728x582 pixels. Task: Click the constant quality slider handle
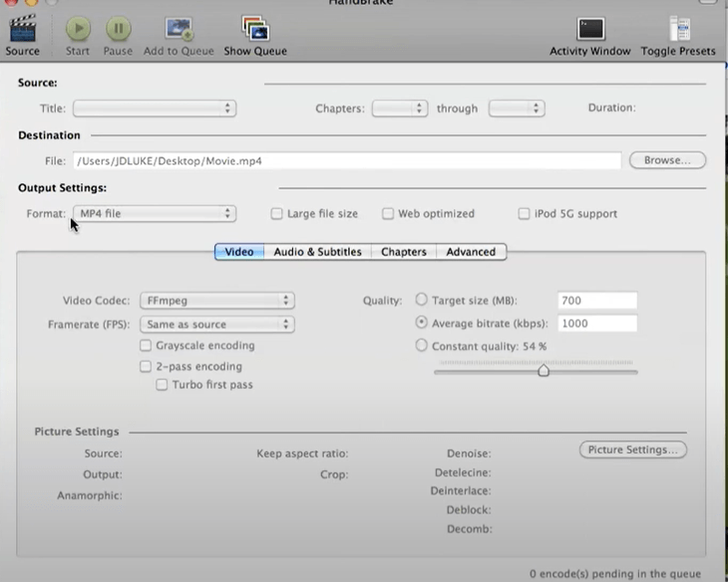(544, 371)
